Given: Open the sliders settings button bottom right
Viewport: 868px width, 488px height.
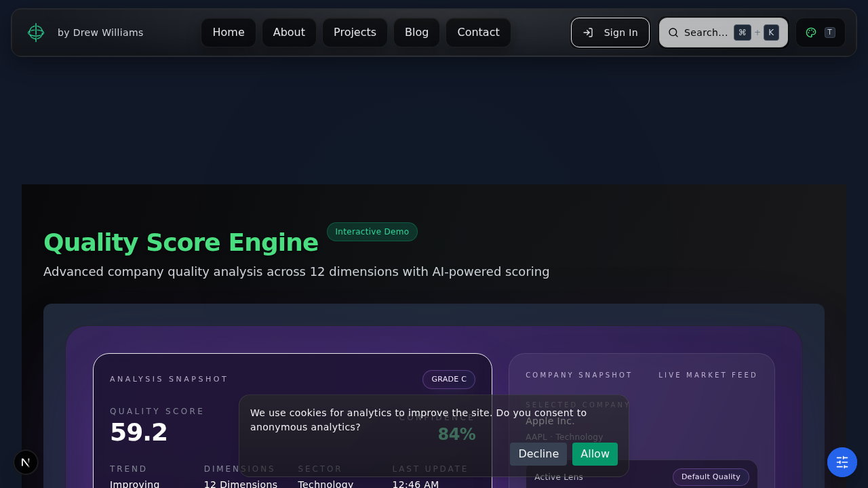Looking at the screenshot, I should (x=842, y=462).
